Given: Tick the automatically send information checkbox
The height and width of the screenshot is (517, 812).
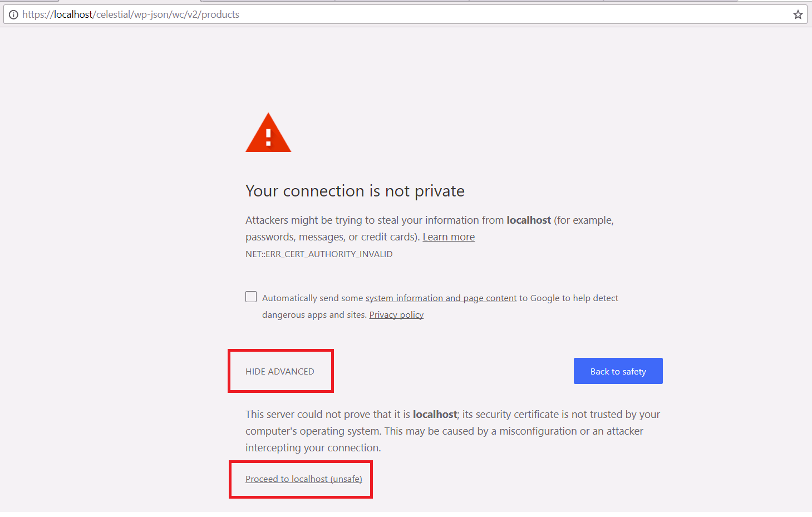Looking at the screenshot, I should click(x=251, y=297).
